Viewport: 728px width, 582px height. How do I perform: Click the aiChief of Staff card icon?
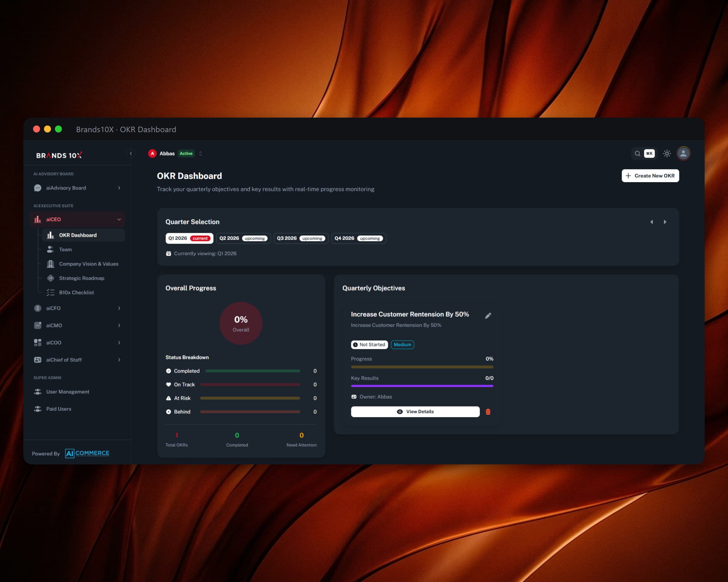pos(38,360)
